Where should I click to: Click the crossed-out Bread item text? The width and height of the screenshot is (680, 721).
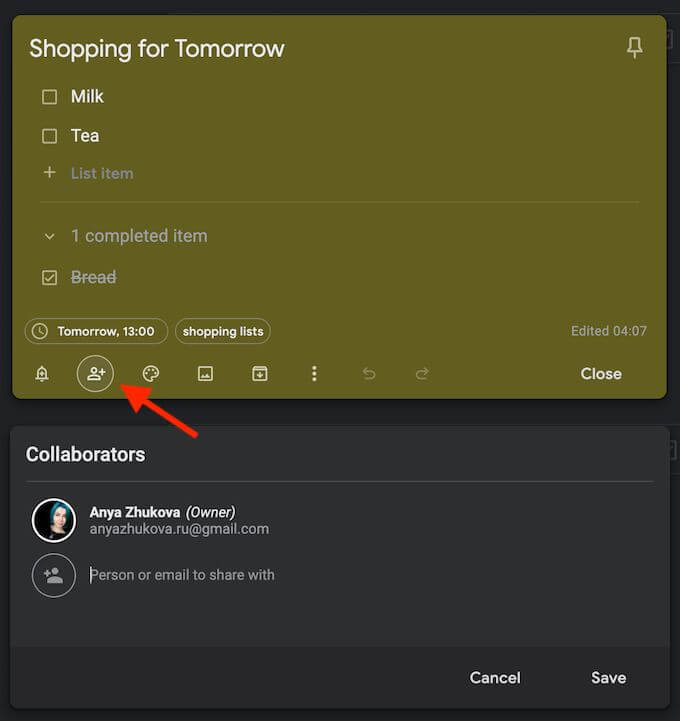pyautogui.click(x=94, y=277)
